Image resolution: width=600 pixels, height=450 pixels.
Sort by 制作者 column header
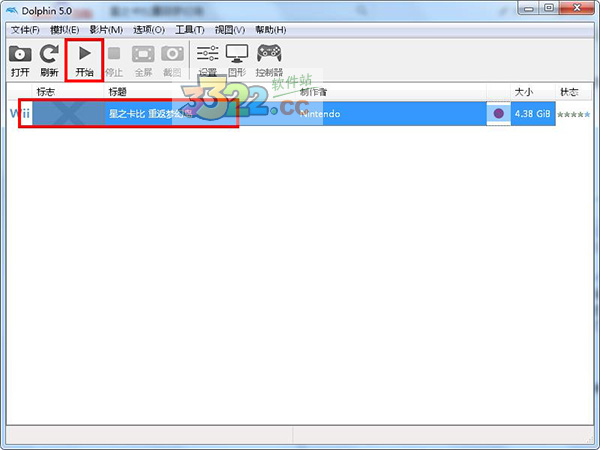(390, 92)
